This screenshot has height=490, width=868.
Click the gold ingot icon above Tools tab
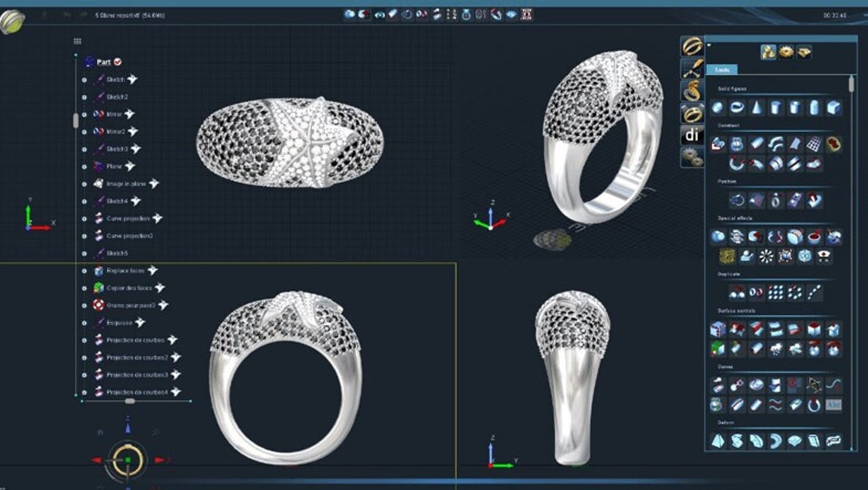coord(804,52)
